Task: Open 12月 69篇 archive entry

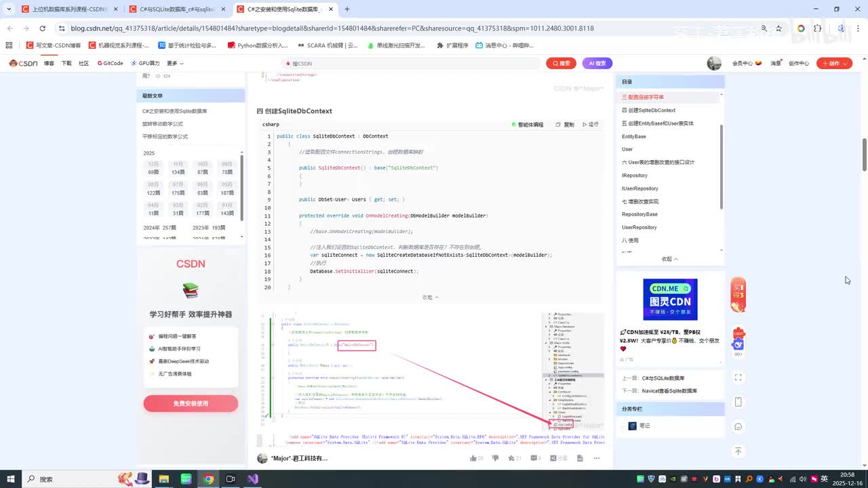Action: point(154,168)
